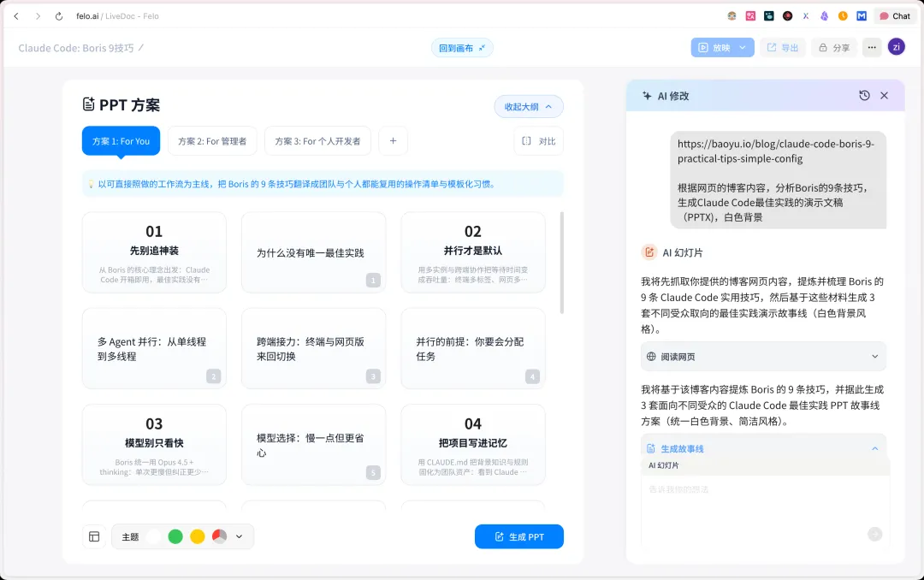Open more options ellipsis menu
Screen dimensions: 924x580
tap(872, 48)
